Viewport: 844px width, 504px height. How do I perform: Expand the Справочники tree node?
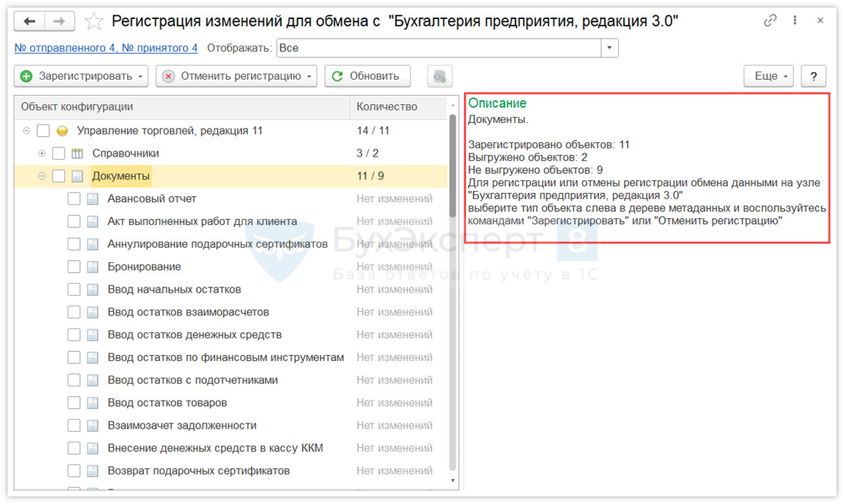click(42, 154)
